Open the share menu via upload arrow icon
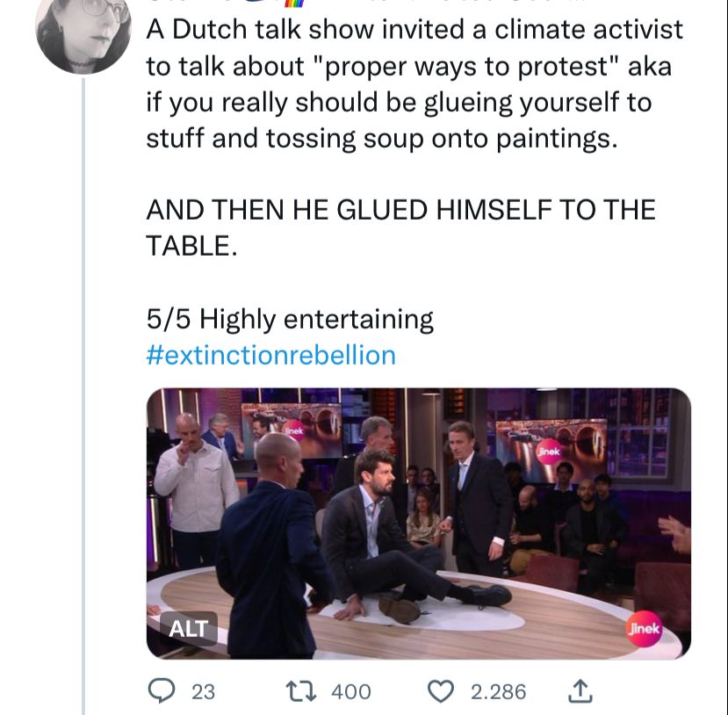The width and height of the screenshot is (728, 715). coord(579,690)
